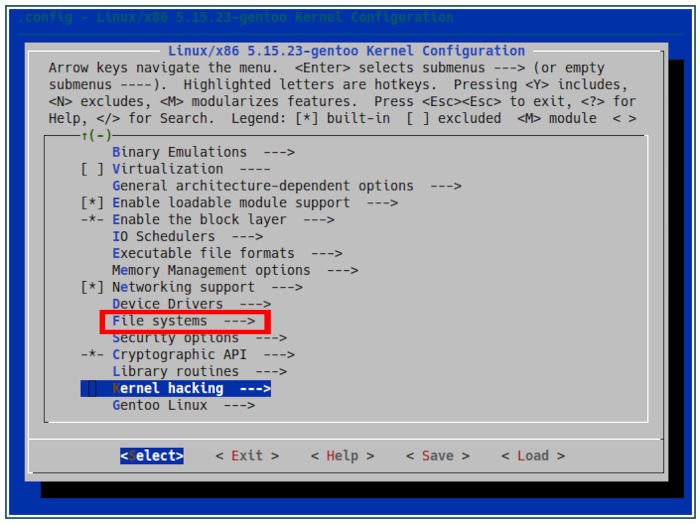
Task: Click the Select button
Action: (x=152, y=456)
